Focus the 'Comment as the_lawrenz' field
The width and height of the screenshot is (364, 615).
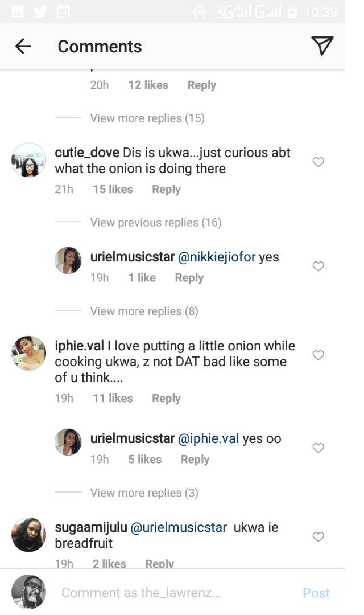pos(171,593)
